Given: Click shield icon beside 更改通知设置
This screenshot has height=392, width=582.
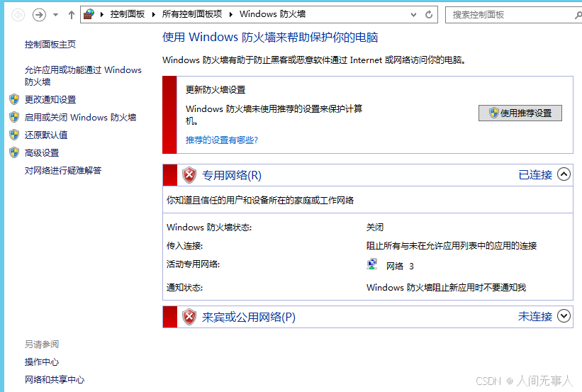Looking at the screenshot, I should click(x=14, y=99).
